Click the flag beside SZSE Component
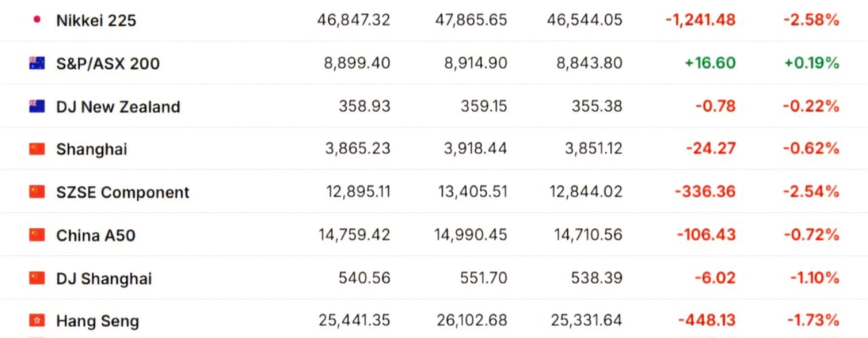This screenshot has height=338, width=868. (37, 192)
